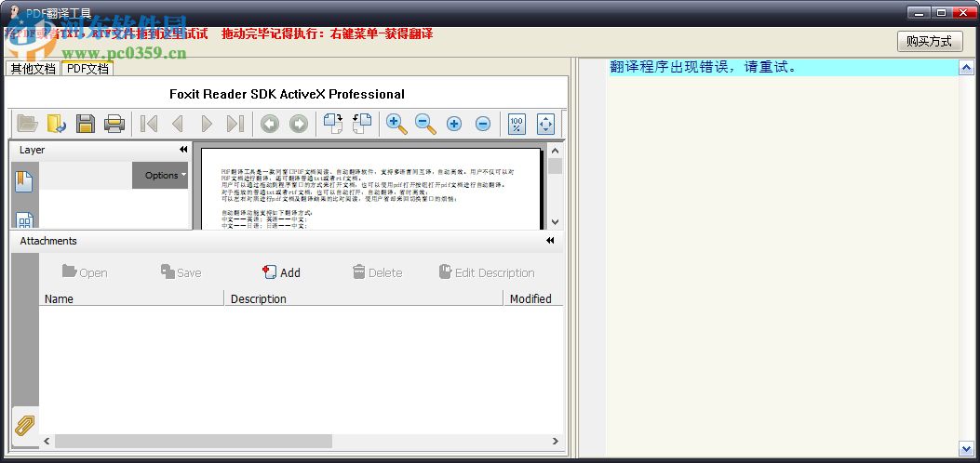Screen dimensions: 980x463
Task: Select the zoom out magnifier tool
Action: coord(425,124)
